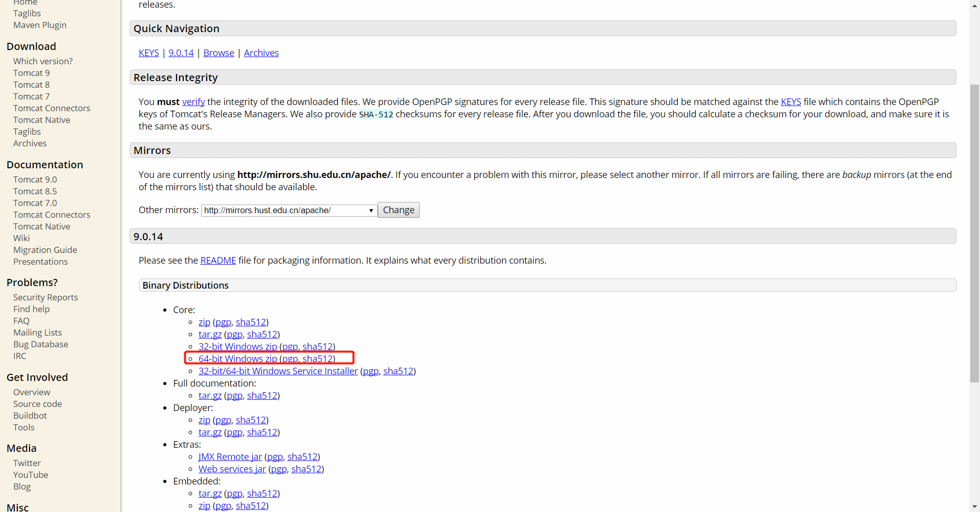This screenshot has height=512, width=980.
Task: Open KEYS link in Release Integrity paragraph
Action: pyautogui.click(x=791, y=102)
